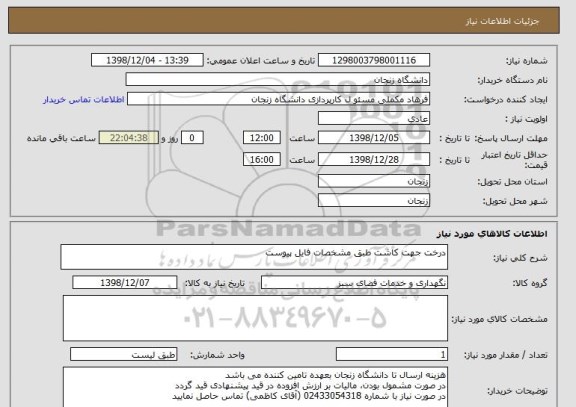The width and height of the screenshot is (576, 407).
Task: Select the buyer organization field دانشگاه زنجان
Action: coord(278,80)
